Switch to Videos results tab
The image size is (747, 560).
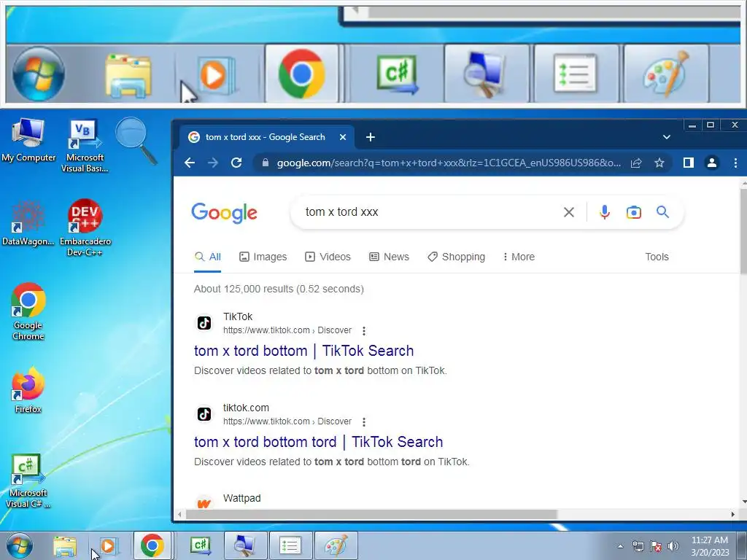[328, 257]
